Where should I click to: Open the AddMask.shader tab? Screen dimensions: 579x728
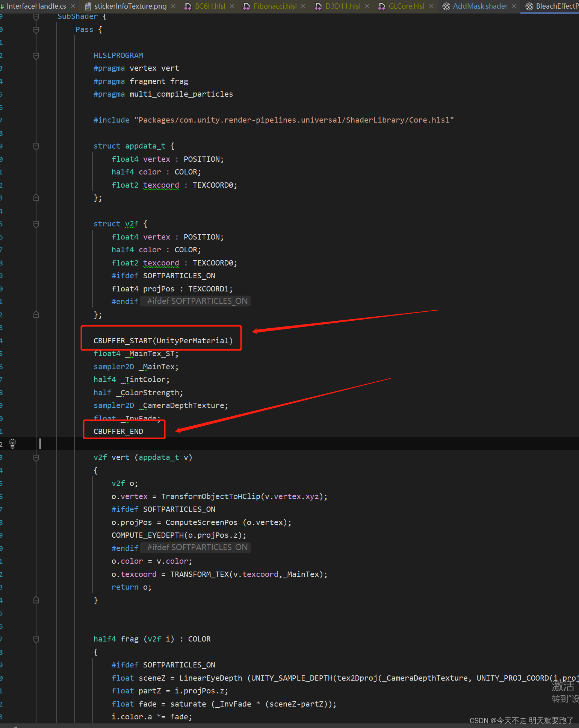[x=480, y=6]
